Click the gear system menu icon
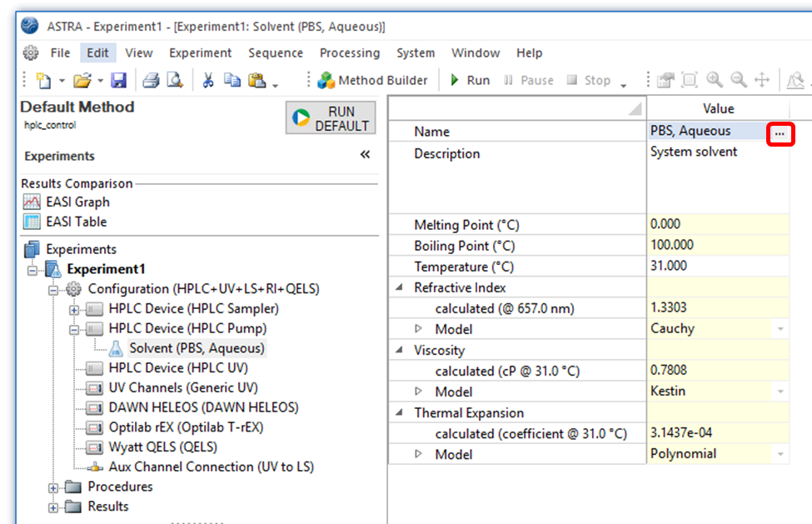 click(x=31, y=52)
